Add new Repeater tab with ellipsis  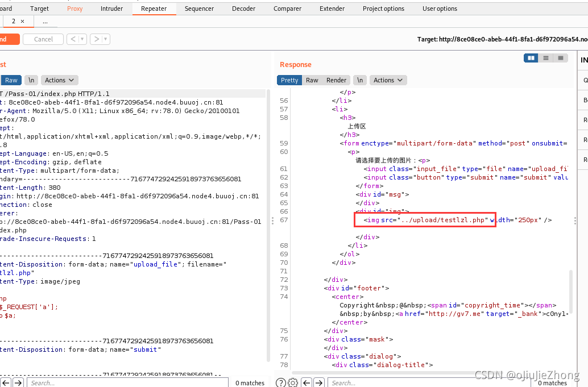[x=45, y=22]
